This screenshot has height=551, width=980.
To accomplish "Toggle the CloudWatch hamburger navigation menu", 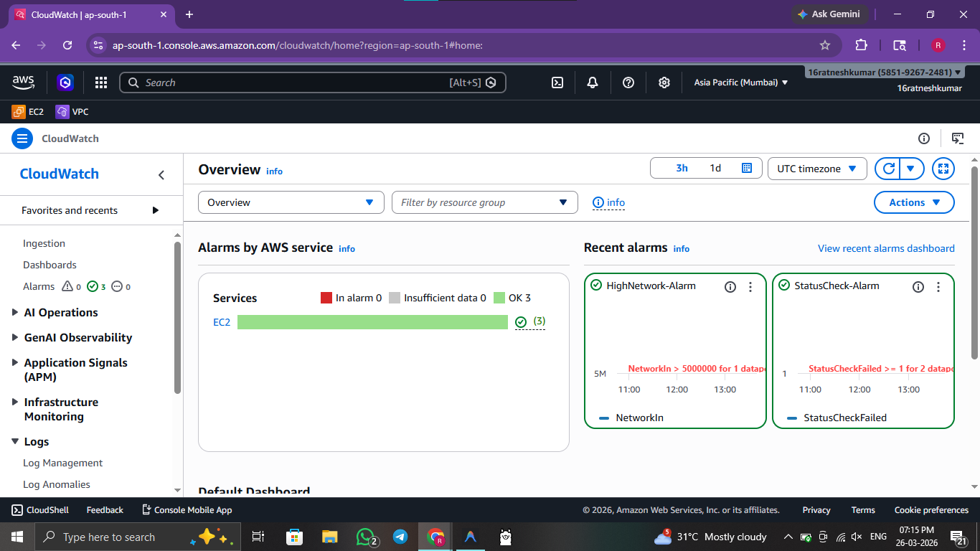I will click(22, 138).
